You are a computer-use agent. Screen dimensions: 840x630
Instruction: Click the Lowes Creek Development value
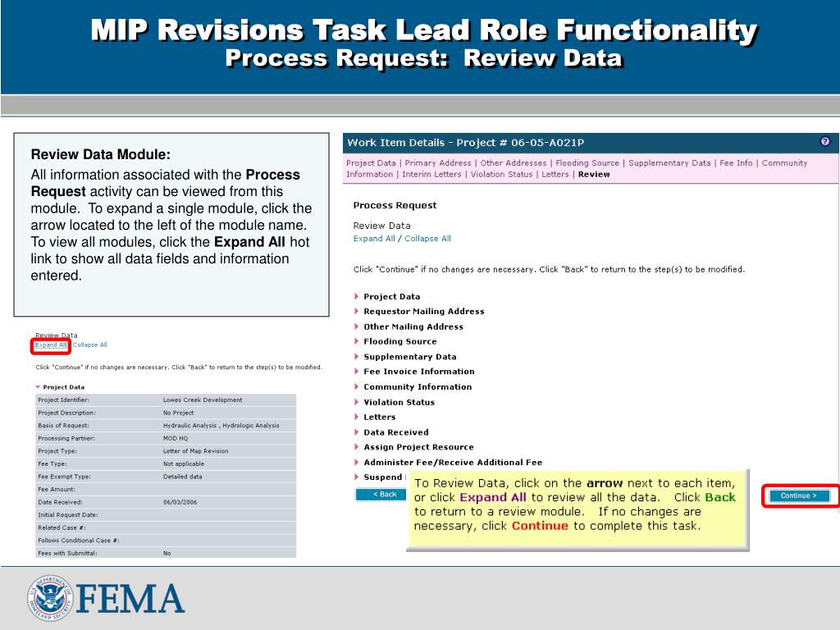click(x=203, y=399)
